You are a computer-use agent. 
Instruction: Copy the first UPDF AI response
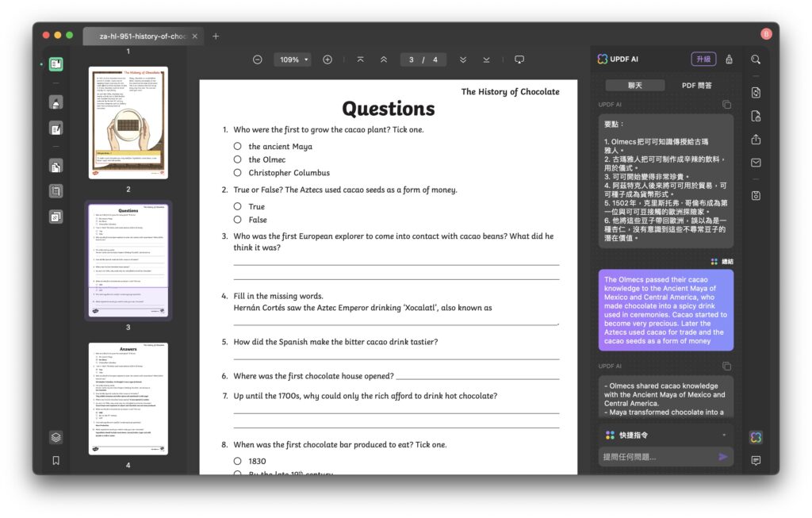click(726, 105)
